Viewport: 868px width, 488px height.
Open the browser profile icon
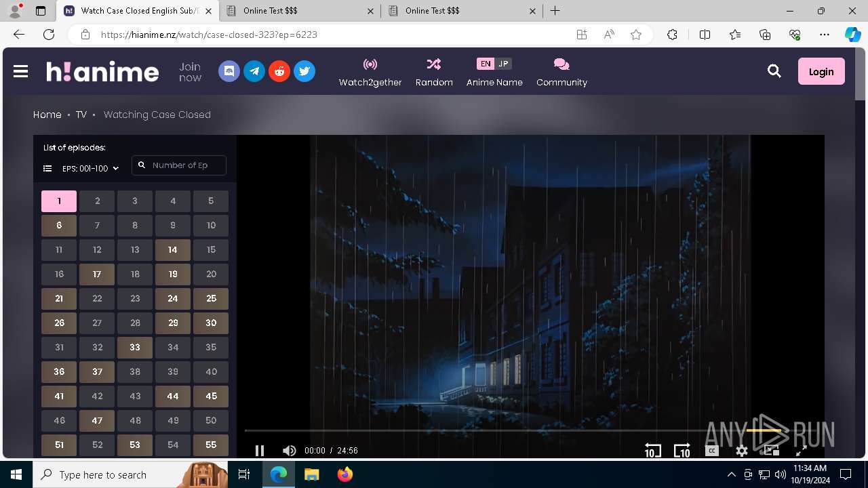[x=15, y=11]
